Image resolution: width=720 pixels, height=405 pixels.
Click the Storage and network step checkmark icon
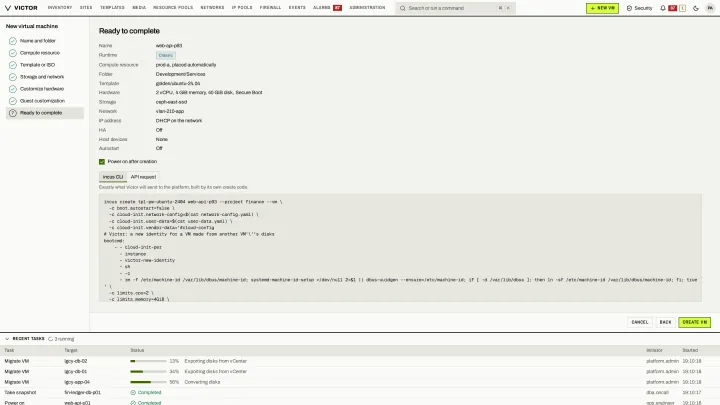click(13, 77)
